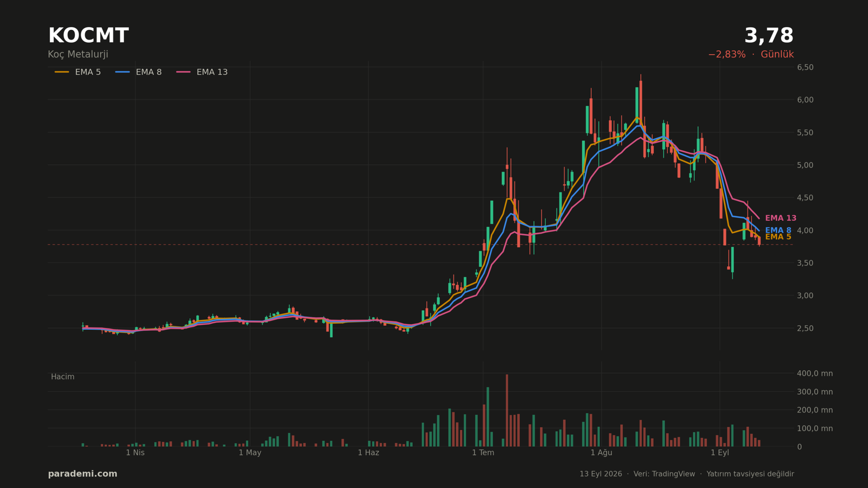
Task: Click the pink EMA 13 line-end label
Action: (781, 219)
